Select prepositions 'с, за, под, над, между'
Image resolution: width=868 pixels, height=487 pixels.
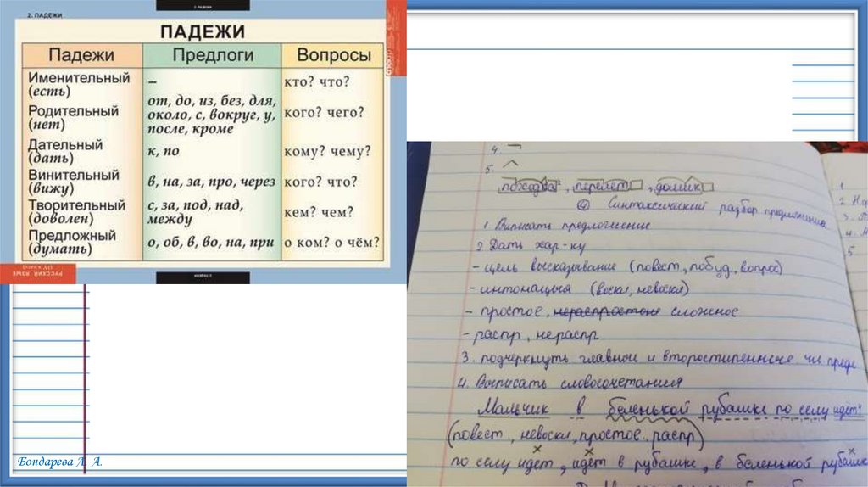pyautogui.click(x=195, y=211)
